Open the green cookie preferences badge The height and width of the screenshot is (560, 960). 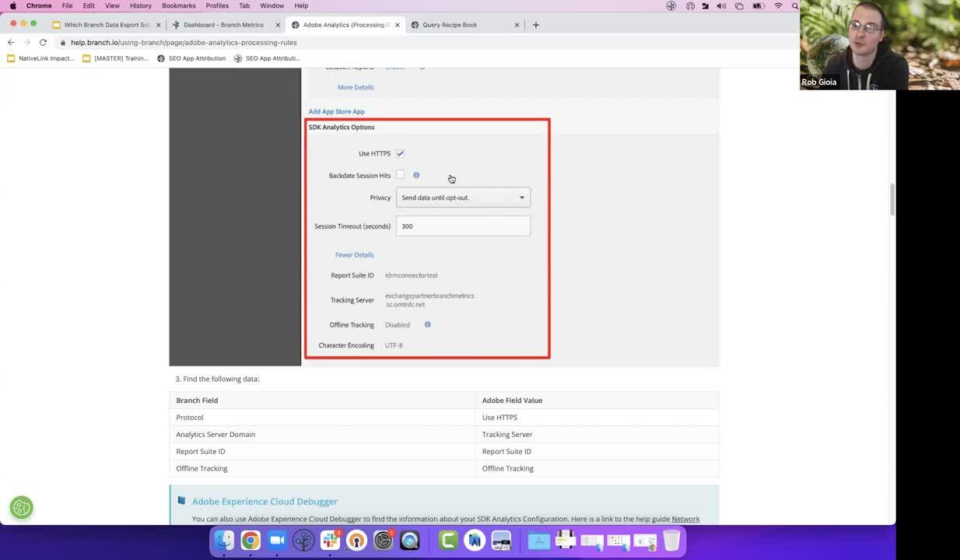pyautogui.click(x=22, y=508)
